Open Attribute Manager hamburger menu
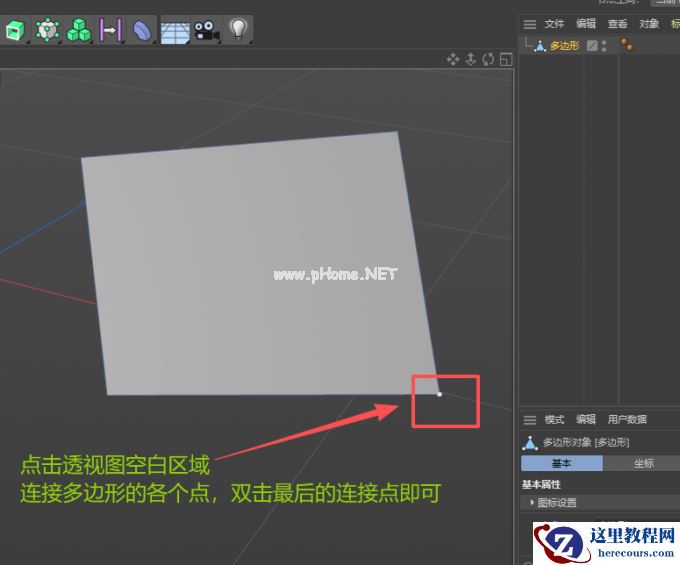Image resolution: width=680 pixels, height=565 pixels. [530, 420]
